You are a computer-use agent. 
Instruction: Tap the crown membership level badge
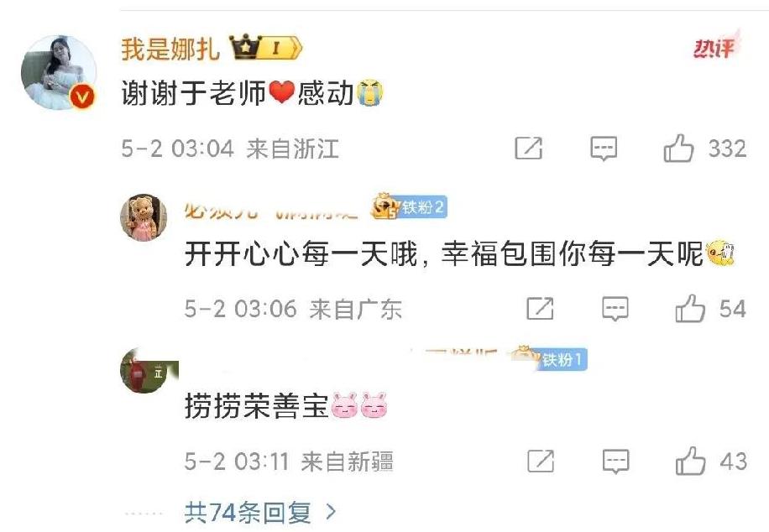[x=265, y=48]
